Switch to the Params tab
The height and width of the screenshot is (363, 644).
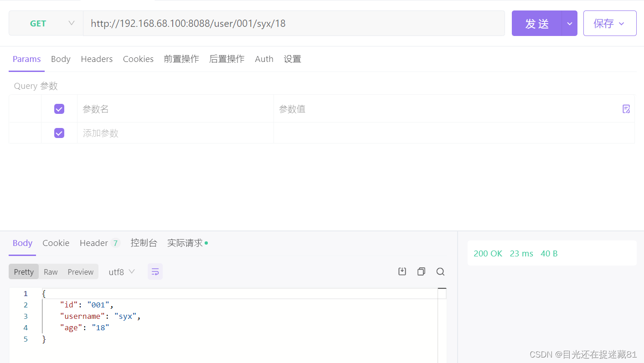(27, 59)
